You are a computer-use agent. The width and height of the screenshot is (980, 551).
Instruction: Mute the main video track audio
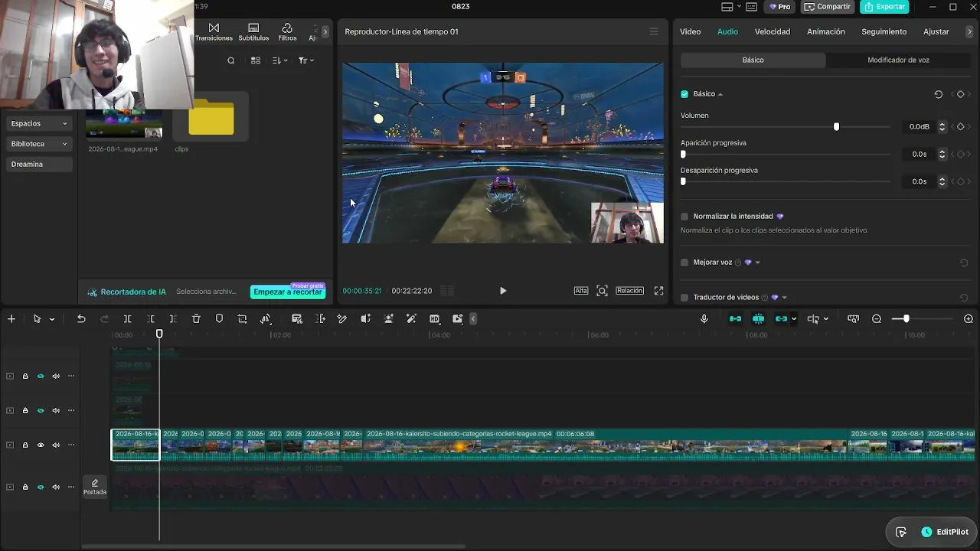[56, 445]
